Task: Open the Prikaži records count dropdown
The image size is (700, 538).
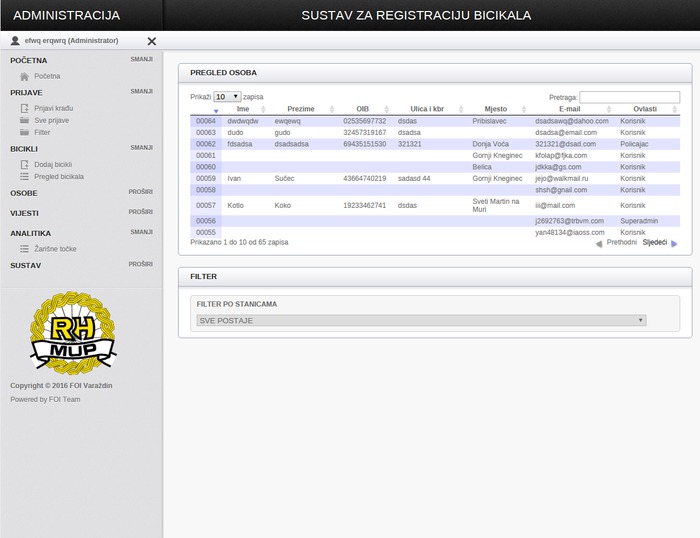Action: pos(227,97)
